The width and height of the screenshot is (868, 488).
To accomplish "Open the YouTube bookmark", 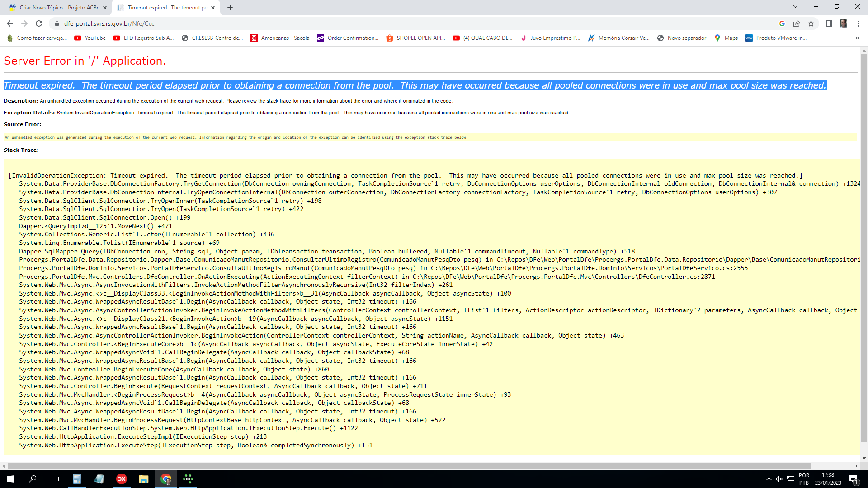I will [x=90, y=38].
